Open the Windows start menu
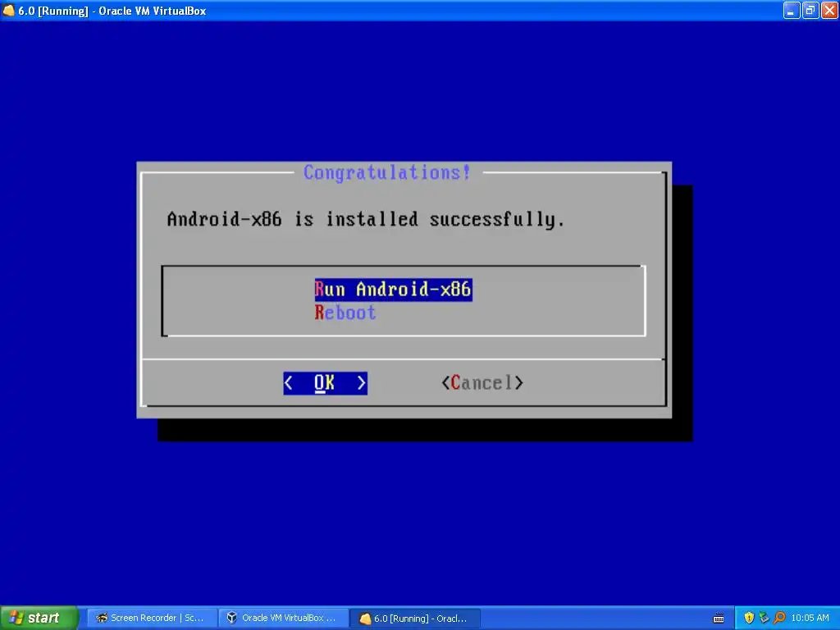The width and height of the screenshot is (840, 630). click(39, 618)
